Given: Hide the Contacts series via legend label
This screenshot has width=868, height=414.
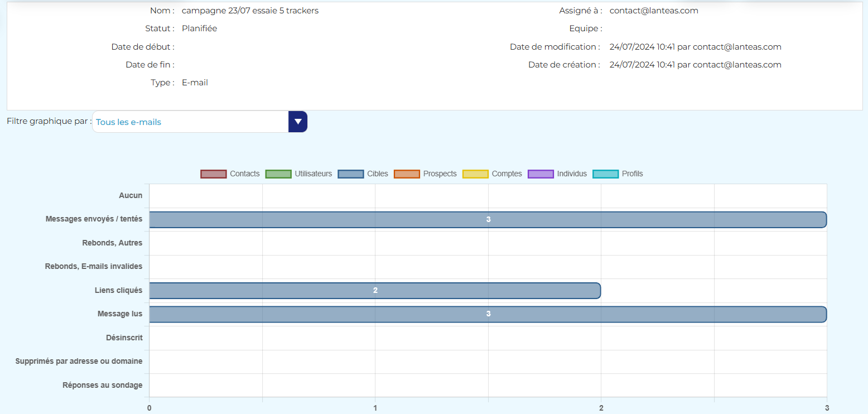Looking at the screenshot, I should [x=245, y=174].
